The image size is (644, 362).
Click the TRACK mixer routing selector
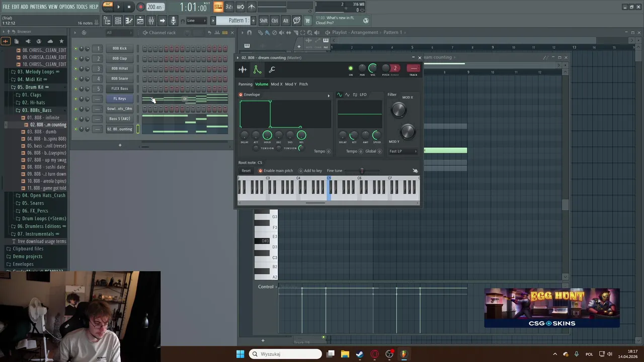coord(413,68)
